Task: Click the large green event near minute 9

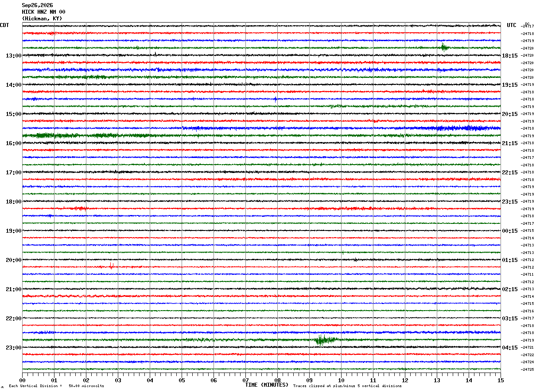Action: tap(323, 340)
